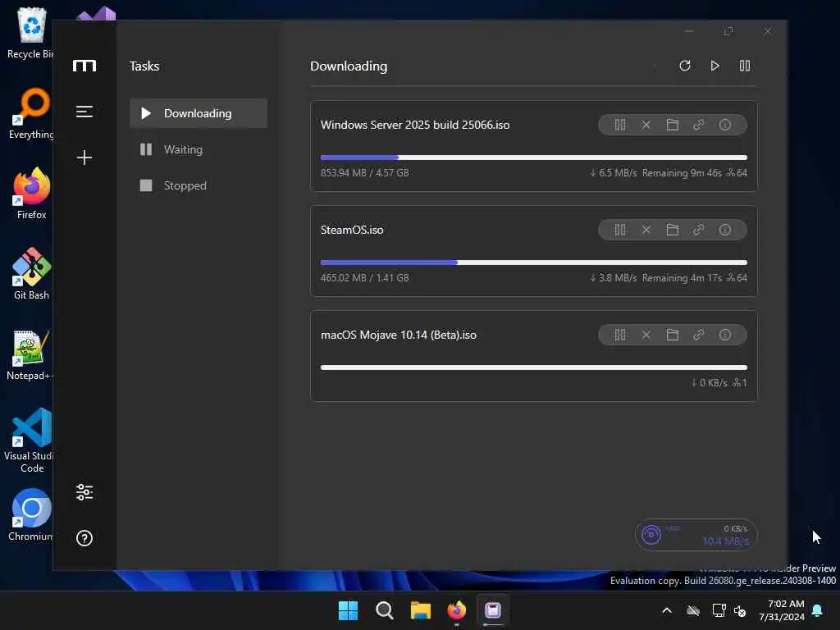The width and height of the screenshot is (840, 630).
Task: Click the SteamOS.iso file name
Action: (352, 230)
